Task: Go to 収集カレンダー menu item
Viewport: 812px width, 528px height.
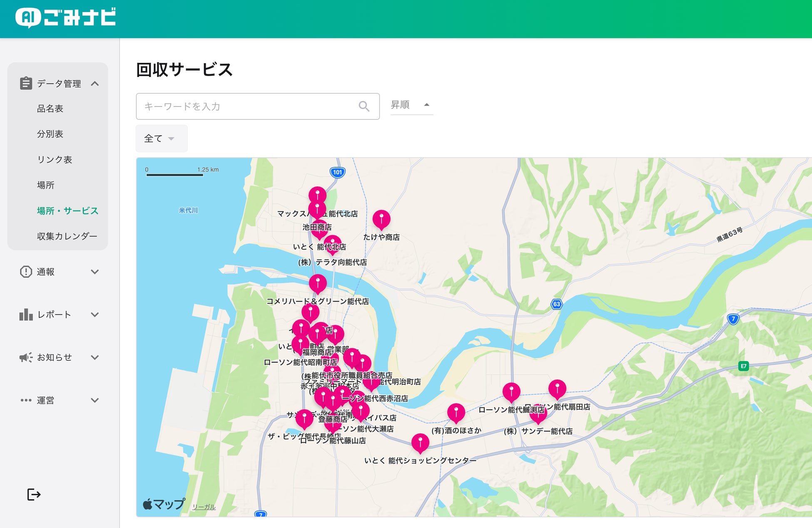Action: click(x=67, y=236)
